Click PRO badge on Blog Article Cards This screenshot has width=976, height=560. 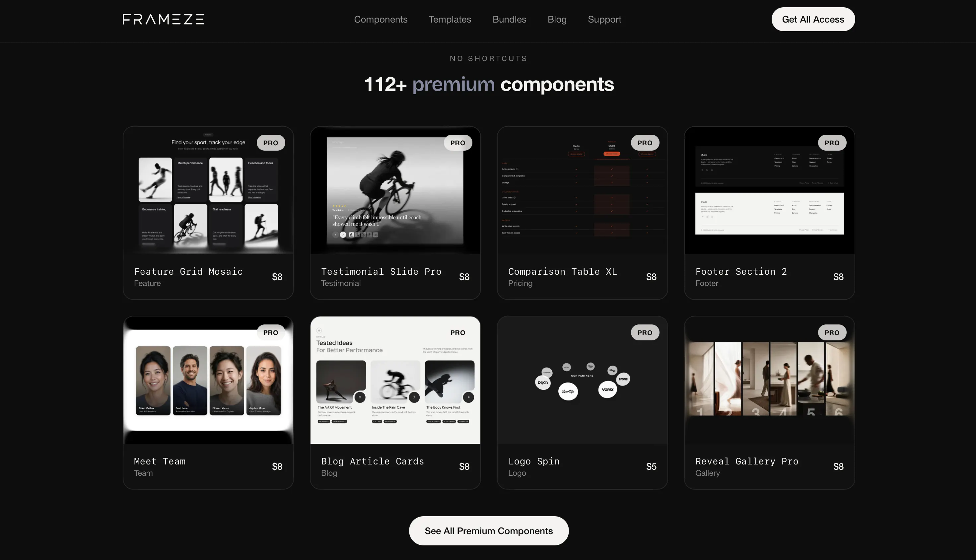(457, 332)
